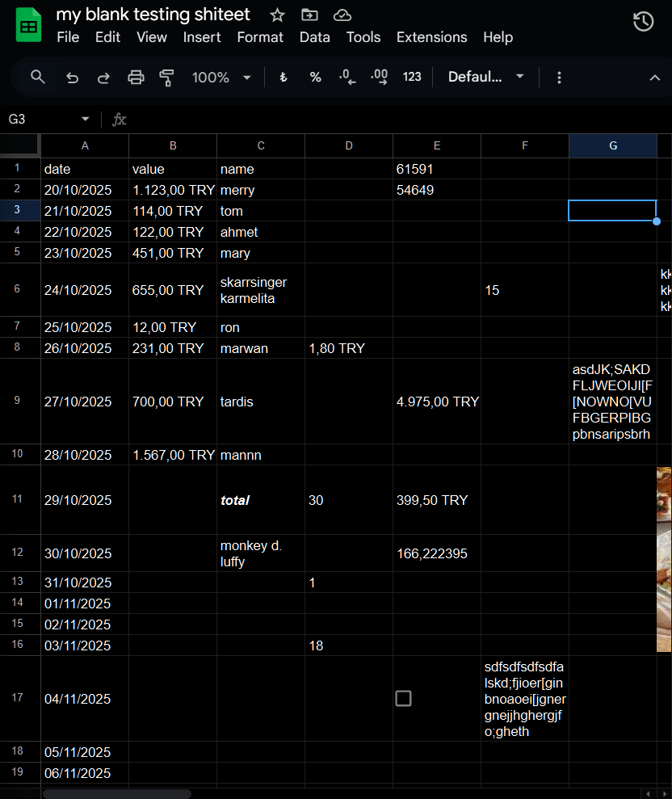This screenshot has width=672, height=799.
Task: Select all cells with the corner box
Action: point(20,145)
